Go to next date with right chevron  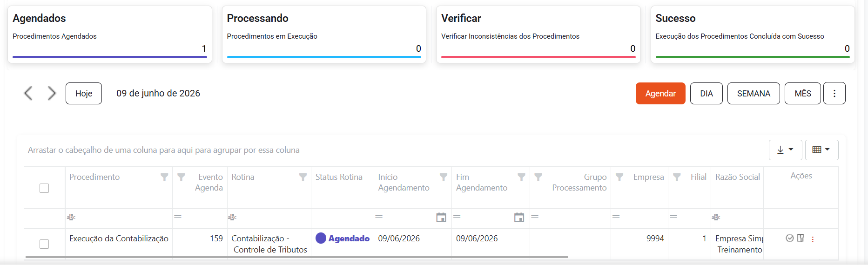tap(52, 93)
